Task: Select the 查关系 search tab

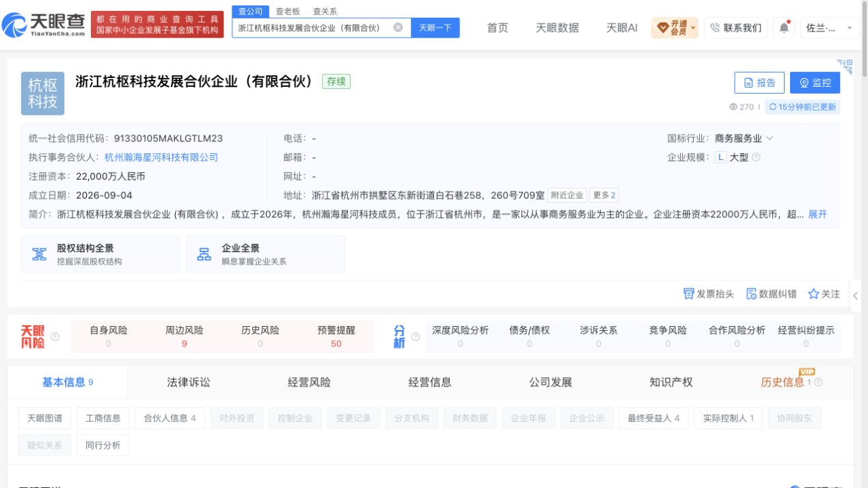Action: (x=325, y=12)
